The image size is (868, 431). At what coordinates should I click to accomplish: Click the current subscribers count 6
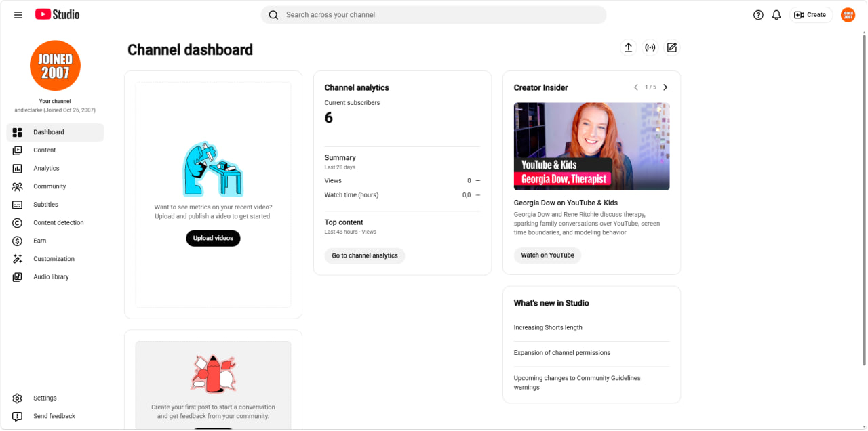pyautogui.click(x=329, y=118)
